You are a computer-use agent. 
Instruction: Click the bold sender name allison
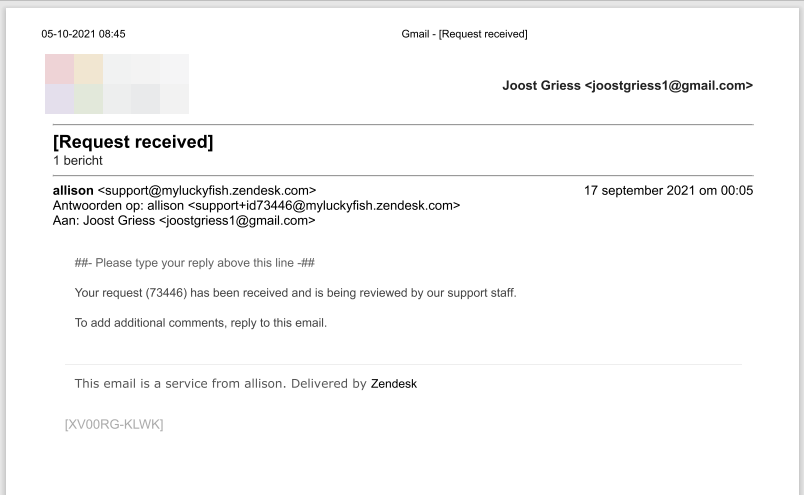[72, 190]
